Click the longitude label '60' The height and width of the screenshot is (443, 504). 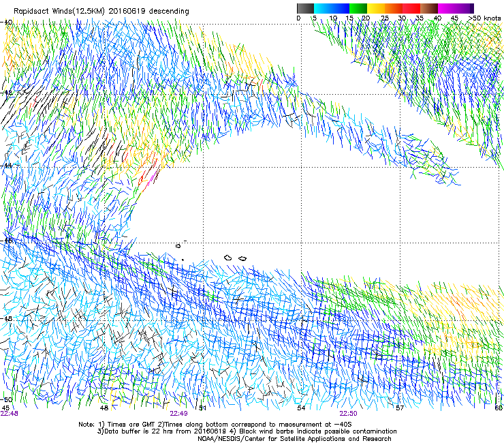499,408
